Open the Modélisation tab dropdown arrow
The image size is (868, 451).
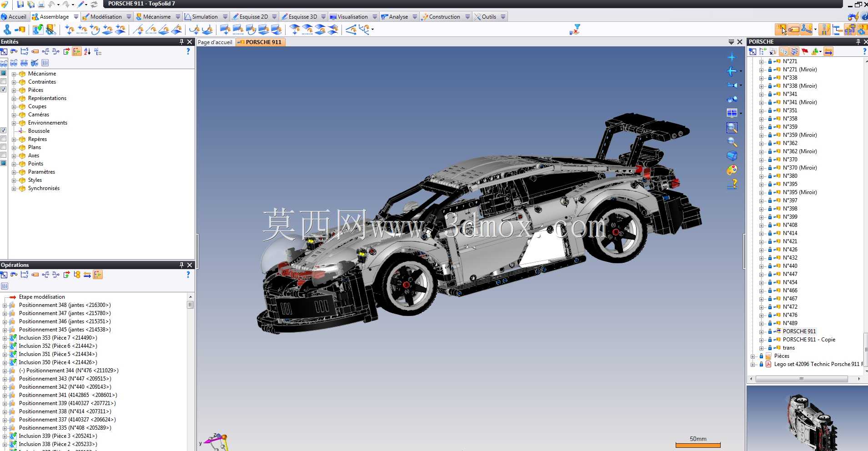(129, 17)
